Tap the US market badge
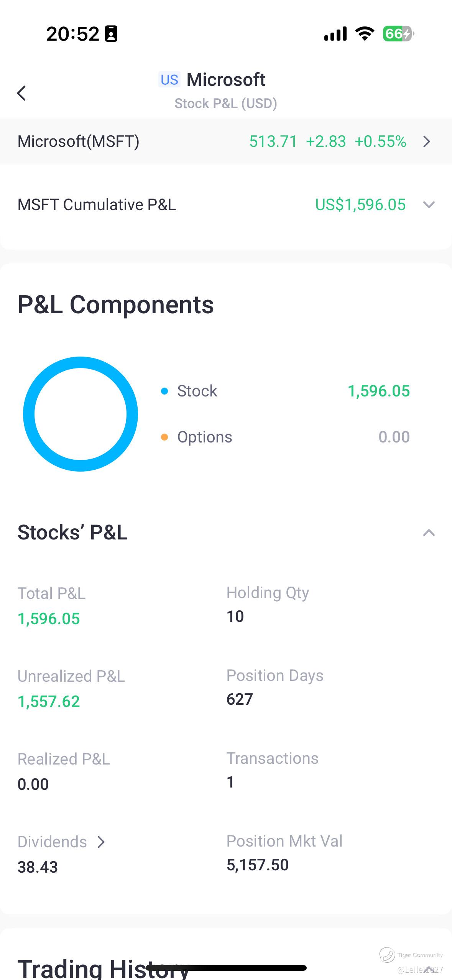 169,80
